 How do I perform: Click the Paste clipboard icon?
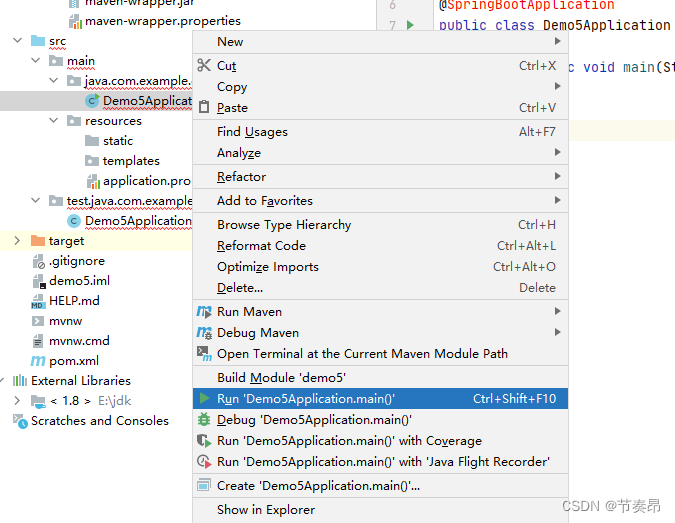click(x=204, y=107)
